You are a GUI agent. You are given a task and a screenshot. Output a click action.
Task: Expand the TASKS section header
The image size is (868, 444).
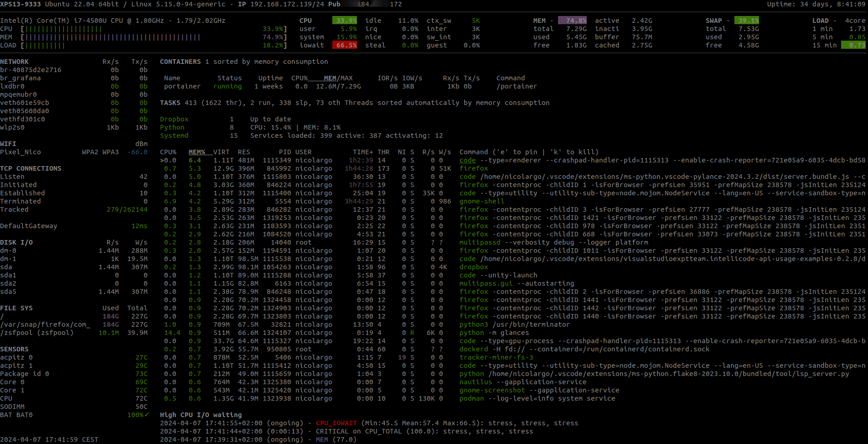click(x=170, y=102)
